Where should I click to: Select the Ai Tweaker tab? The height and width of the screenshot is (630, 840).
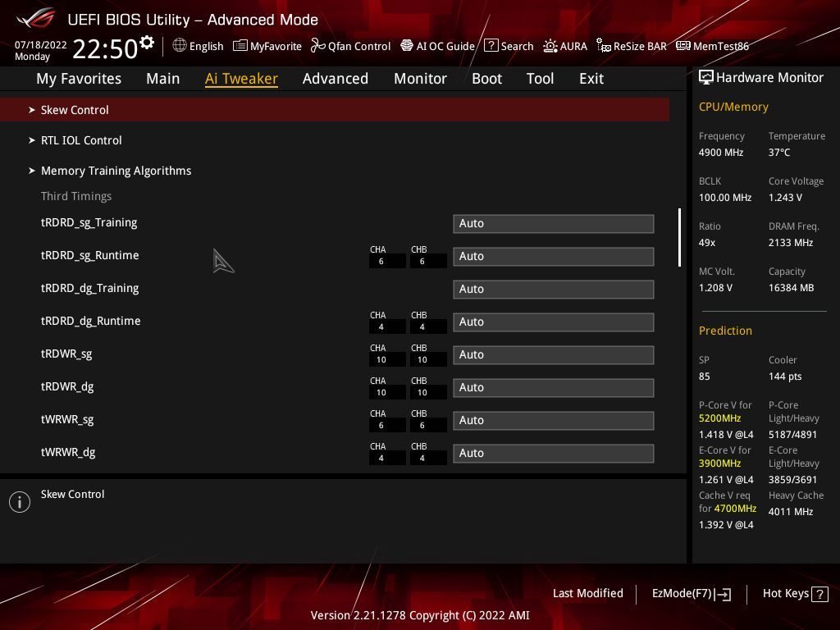241,79
